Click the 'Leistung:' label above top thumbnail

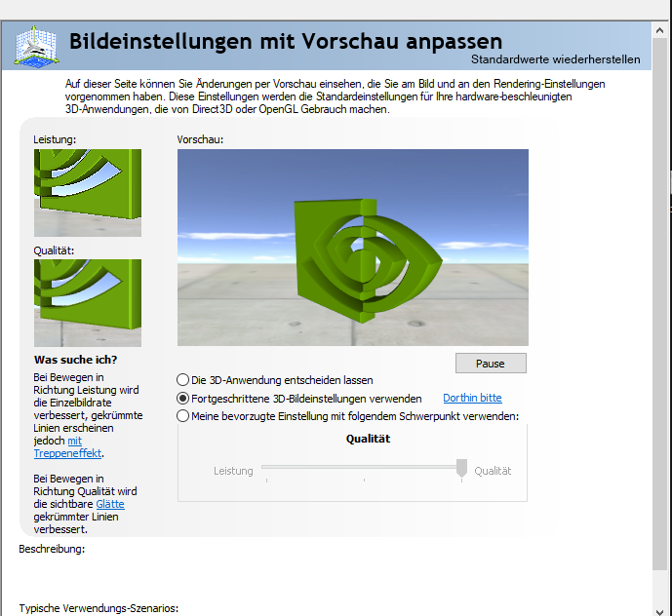[55, 139]
